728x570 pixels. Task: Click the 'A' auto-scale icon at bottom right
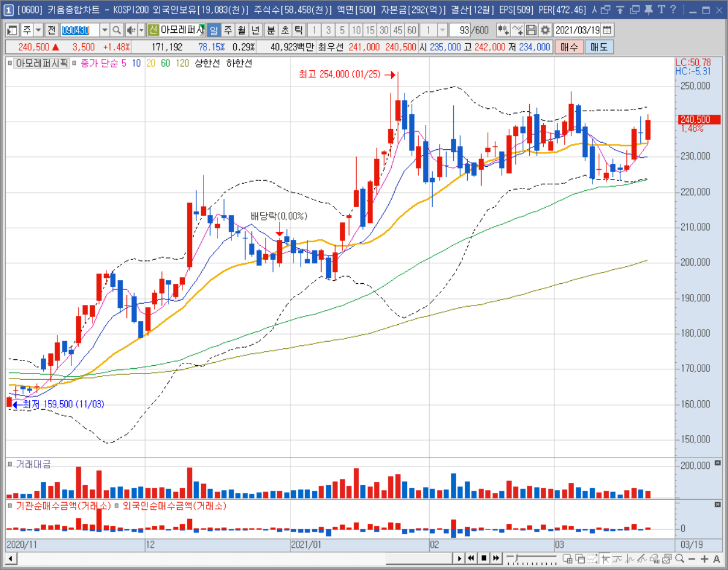716,559
